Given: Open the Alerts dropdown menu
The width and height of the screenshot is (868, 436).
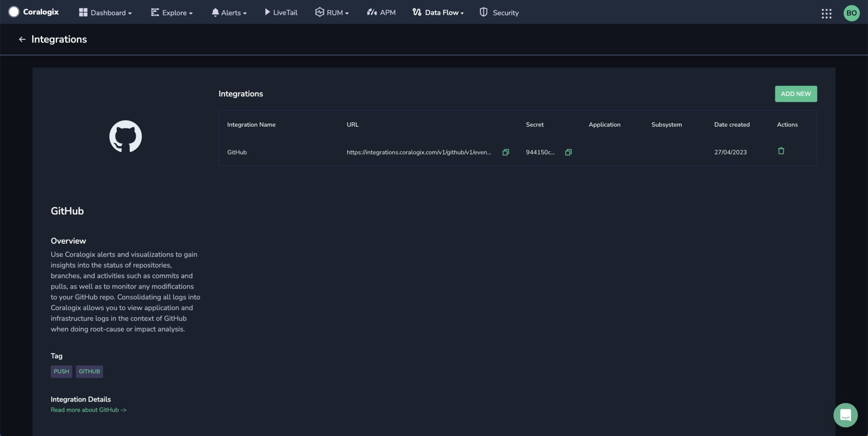Looking at the screenshot, I should [x=229, y=13].
